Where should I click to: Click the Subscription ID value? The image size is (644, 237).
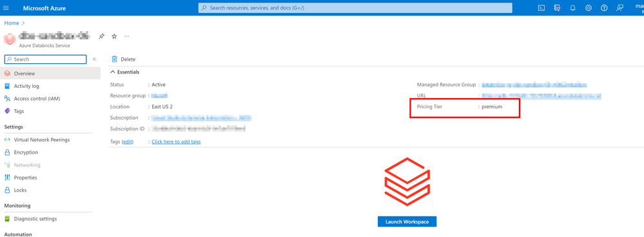[199, 129]
